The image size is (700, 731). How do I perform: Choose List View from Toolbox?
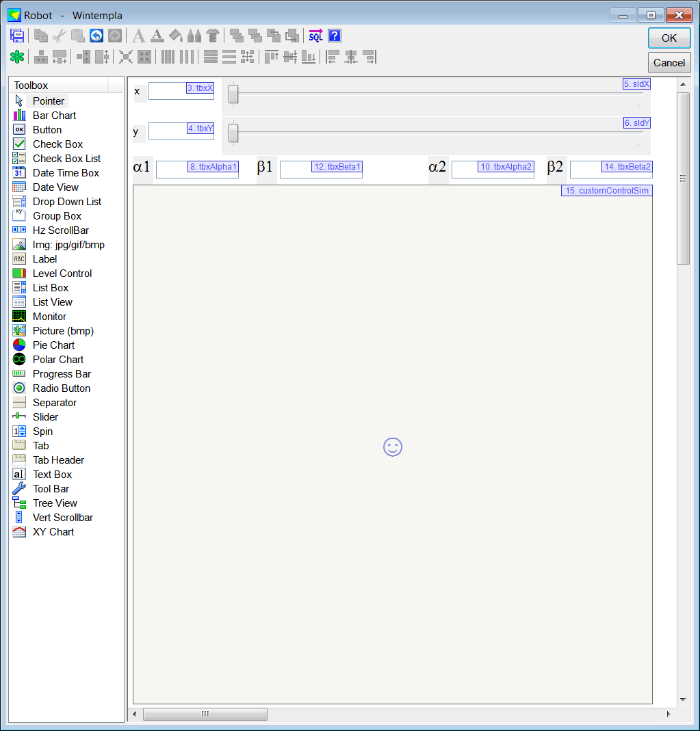(x=43, y=302)
